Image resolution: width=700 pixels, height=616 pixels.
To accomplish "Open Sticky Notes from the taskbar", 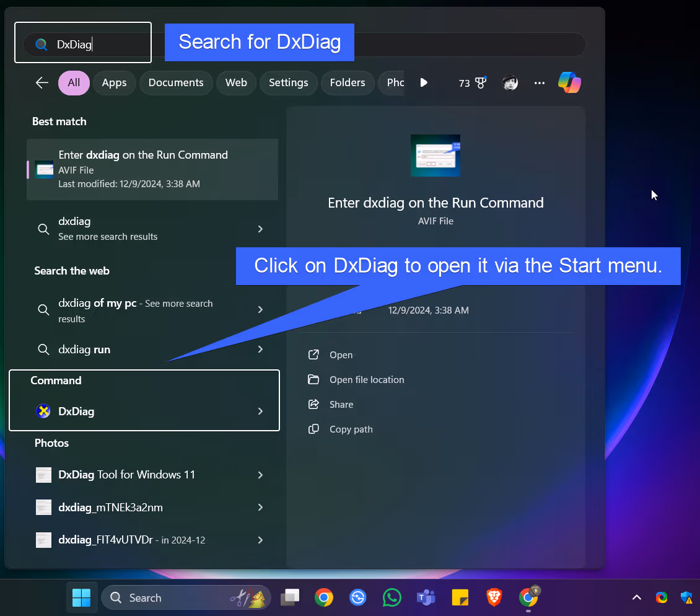I will tap(460, 597).
